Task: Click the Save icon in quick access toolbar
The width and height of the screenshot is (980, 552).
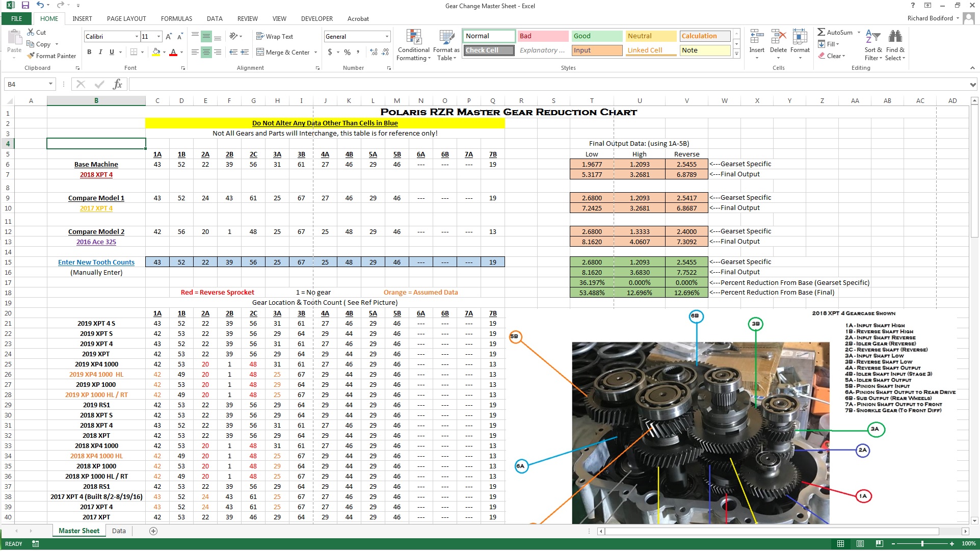Action: (x=25, y=6)
